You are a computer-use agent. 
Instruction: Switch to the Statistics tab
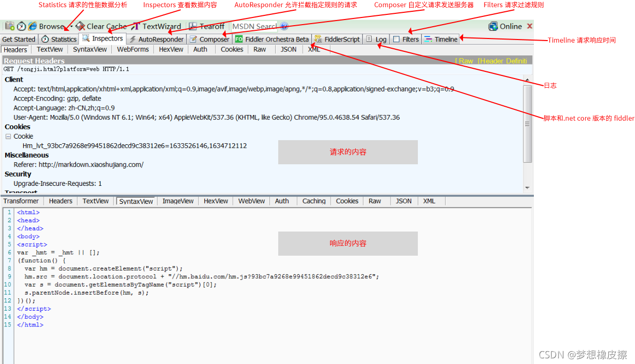(x=59, y=39)
